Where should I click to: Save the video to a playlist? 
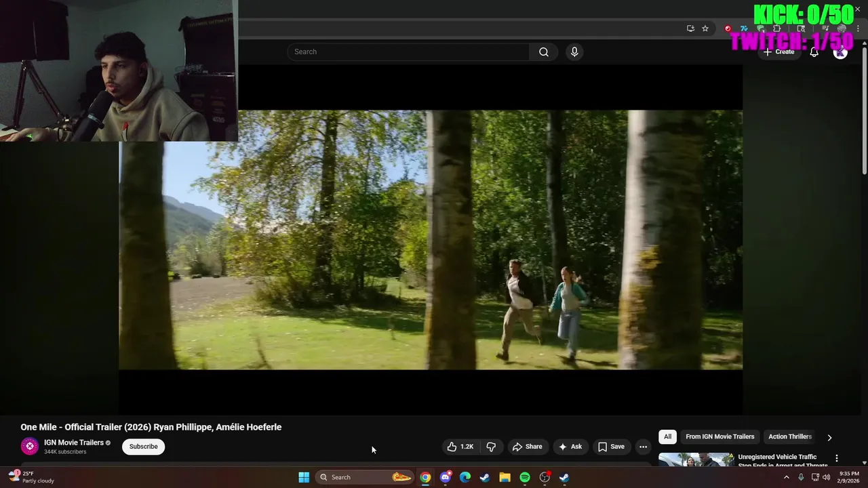tap(611, 447)
